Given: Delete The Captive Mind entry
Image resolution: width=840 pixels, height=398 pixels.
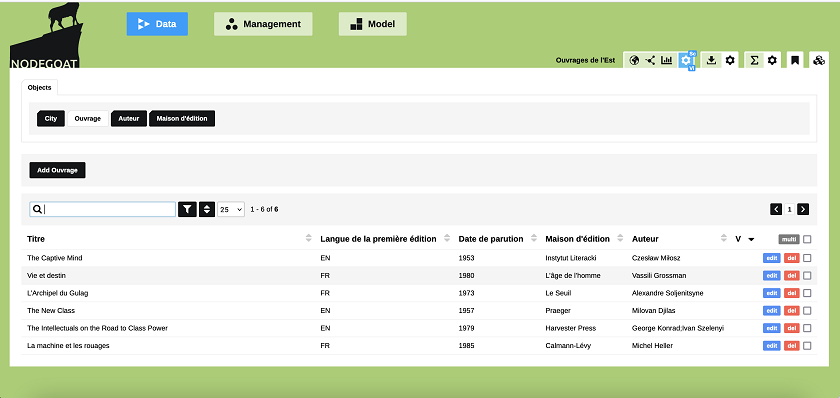Looking at the screenshot, I should [x=792, y=258].
